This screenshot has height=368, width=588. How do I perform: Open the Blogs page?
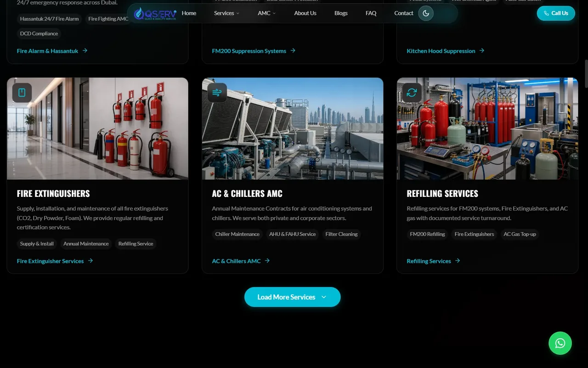(x=341, y=13)
